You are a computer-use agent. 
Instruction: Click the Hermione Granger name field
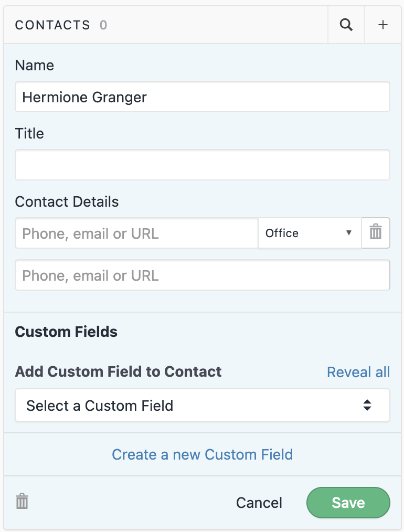click(x=203, y=97)
